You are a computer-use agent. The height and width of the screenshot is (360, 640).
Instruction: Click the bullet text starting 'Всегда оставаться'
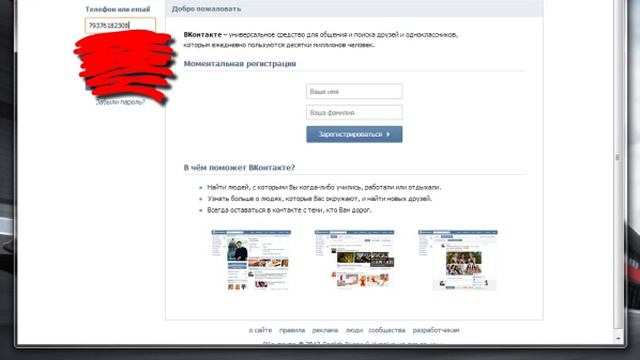click(x=289, y=210)
